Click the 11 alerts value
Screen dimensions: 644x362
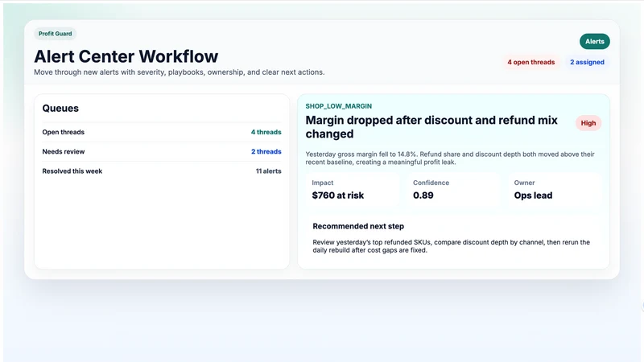coord(269,171)
